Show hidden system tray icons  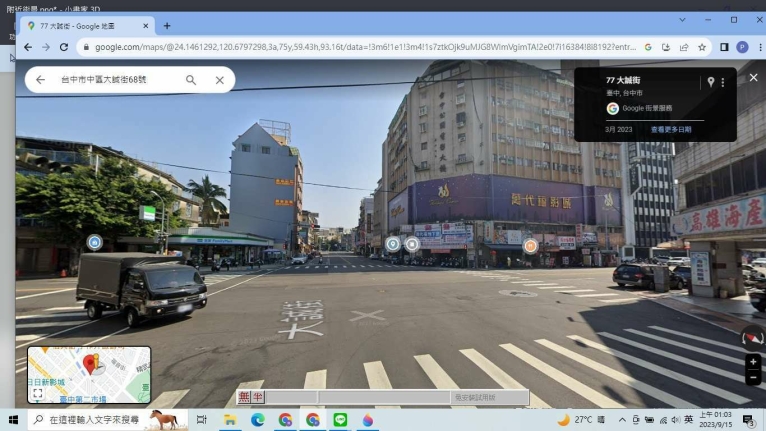click(x=622, y=420)
